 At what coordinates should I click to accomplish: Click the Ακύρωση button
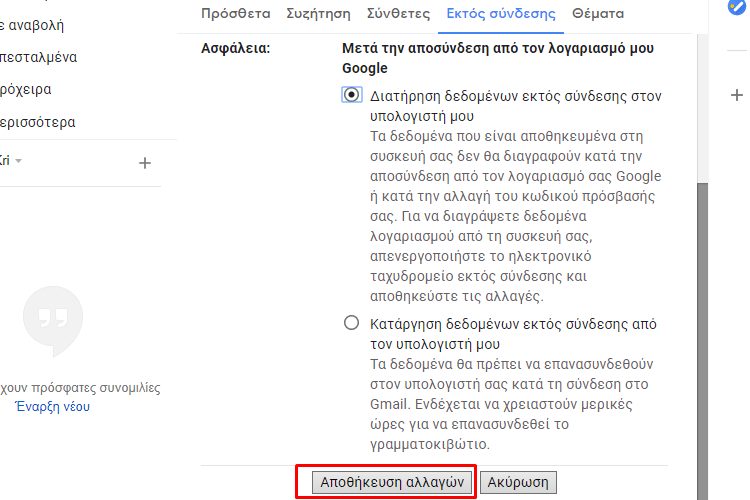(x=518, y=482)
